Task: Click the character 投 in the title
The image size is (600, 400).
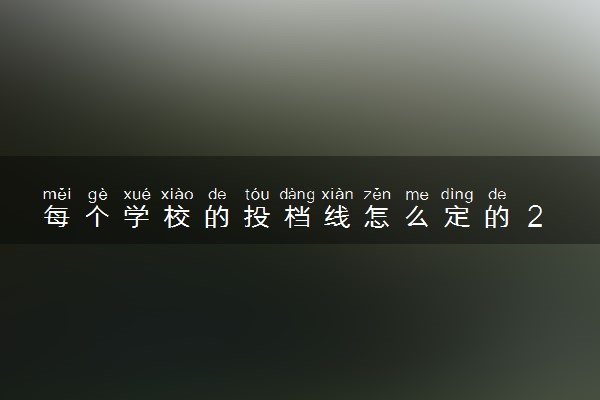Action: coord(257,216)
